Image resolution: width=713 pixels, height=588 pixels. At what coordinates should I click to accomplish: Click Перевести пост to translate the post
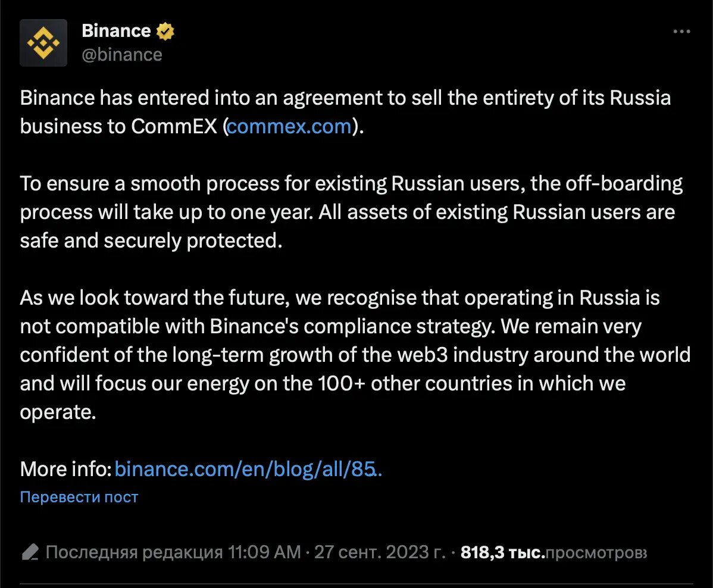[79, 497]
